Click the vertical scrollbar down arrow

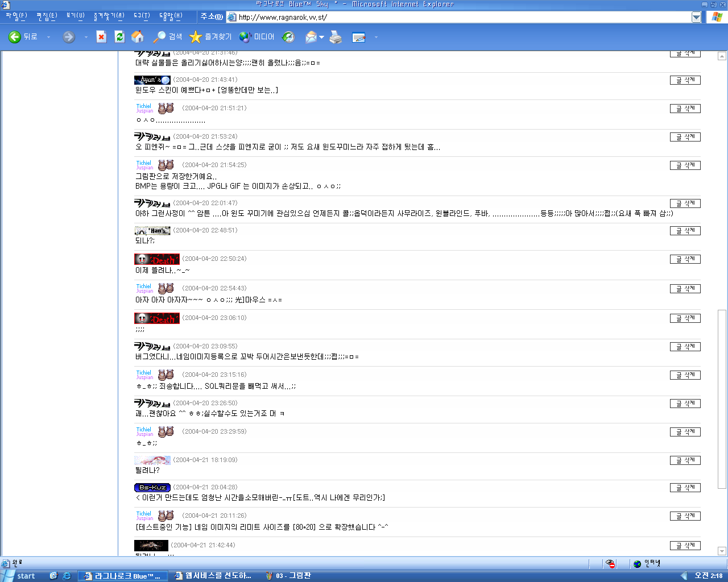click(x=722, y=551)
